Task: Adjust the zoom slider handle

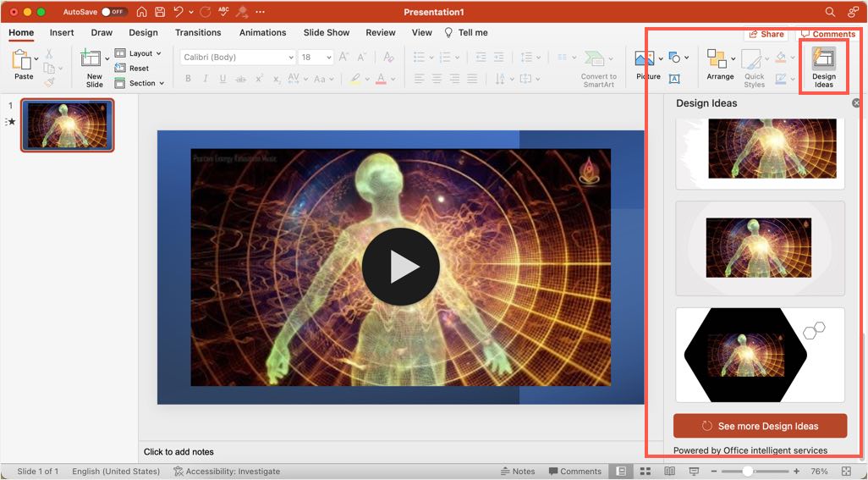Action: point(748,471)
